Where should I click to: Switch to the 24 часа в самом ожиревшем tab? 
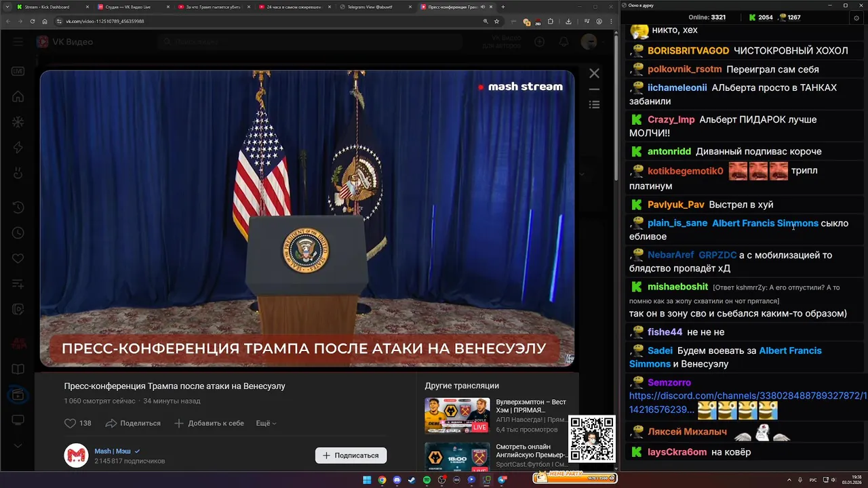click(x=294, y=7)
